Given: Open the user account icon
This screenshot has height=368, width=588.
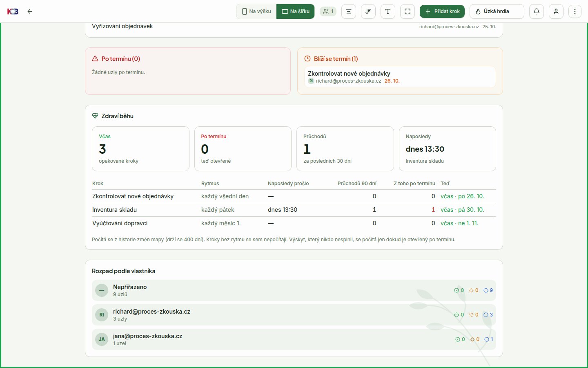Looking at the screenshot, I should (x=556, y=11).
